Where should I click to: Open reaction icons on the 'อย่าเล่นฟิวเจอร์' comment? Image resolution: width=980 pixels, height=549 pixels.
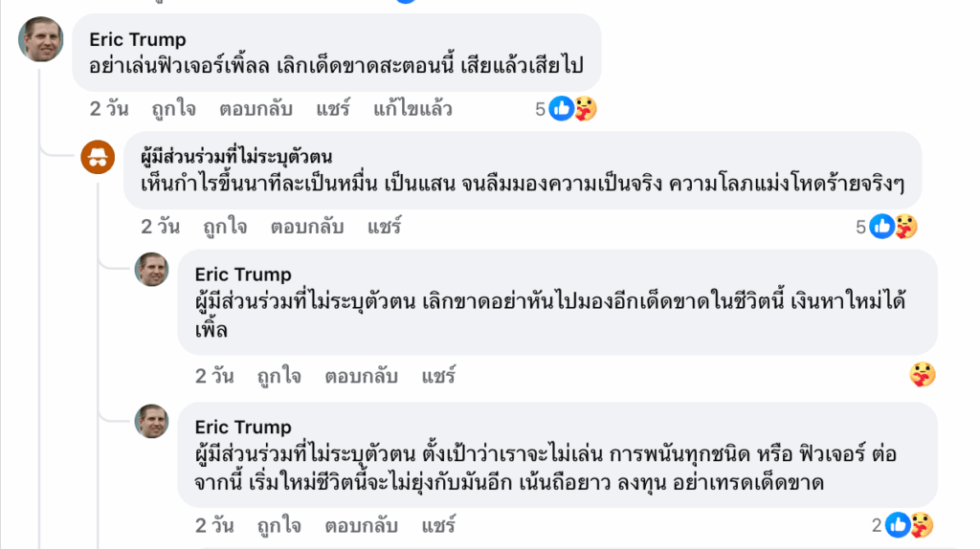[x=573, y=109]
